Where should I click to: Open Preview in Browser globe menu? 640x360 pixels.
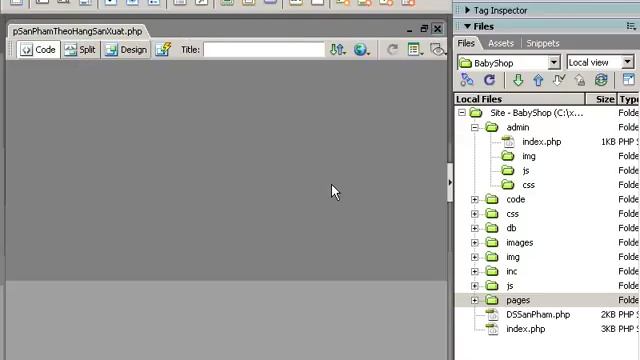362,50
